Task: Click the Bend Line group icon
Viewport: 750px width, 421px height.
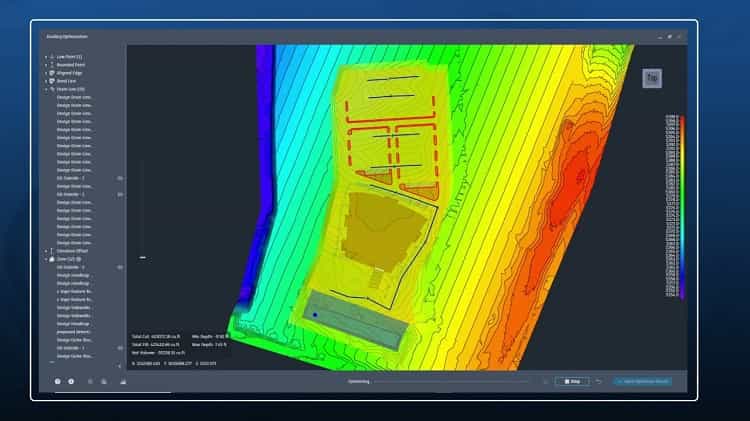Action: [x=52, y=81]
